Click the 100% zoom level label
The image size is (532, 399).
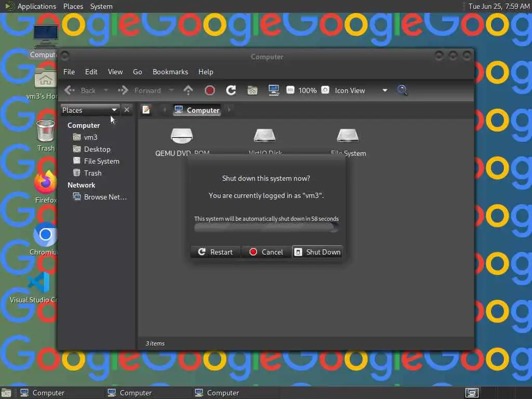coord(308,90)
